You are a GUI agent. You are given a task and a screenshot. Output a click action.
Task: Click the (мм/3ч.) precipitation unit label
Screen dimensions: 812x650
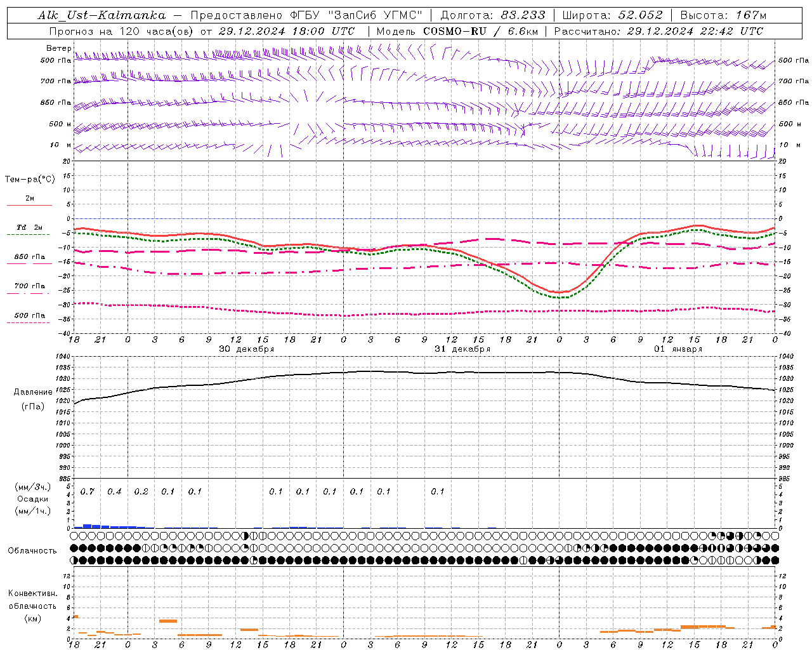click(33, 487)
